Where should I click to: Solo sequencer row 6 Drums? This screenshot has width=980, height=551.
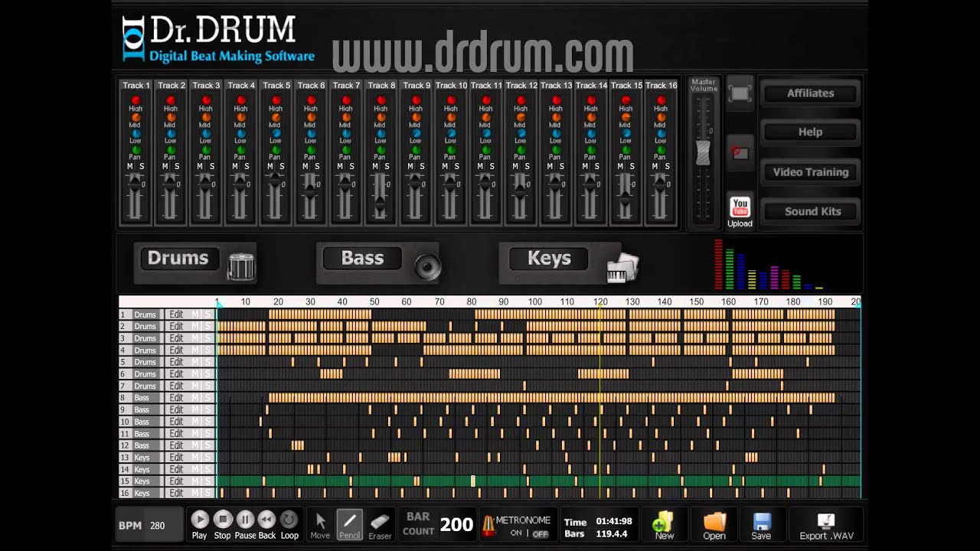coord(207,374)
